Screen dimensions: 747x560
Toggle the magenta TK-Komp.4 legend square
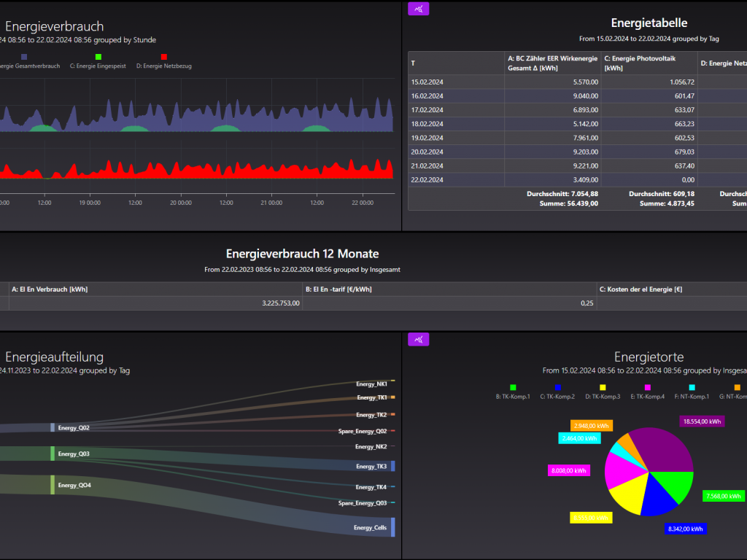click(x=646, y=387)
